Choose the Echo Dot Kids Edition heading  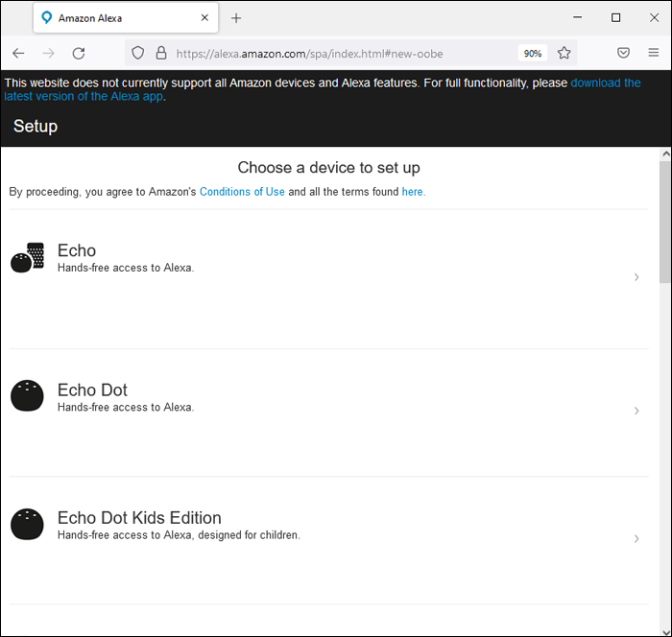(139, 518)
